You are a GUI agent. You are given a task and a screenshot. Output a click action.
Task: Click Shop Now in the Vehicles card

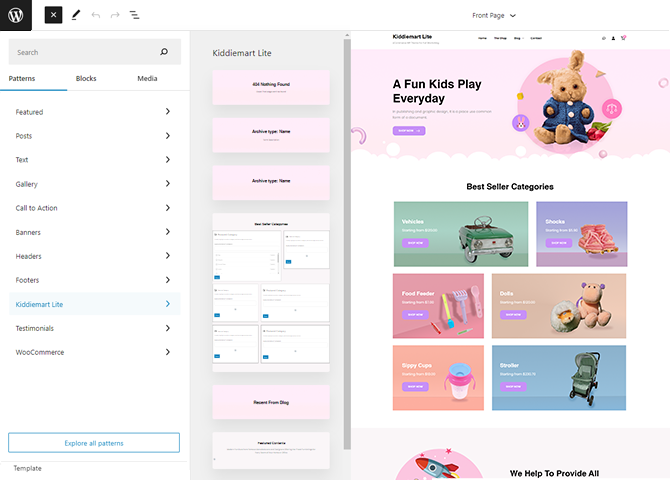pyautogui.click(x=414, y=242)
